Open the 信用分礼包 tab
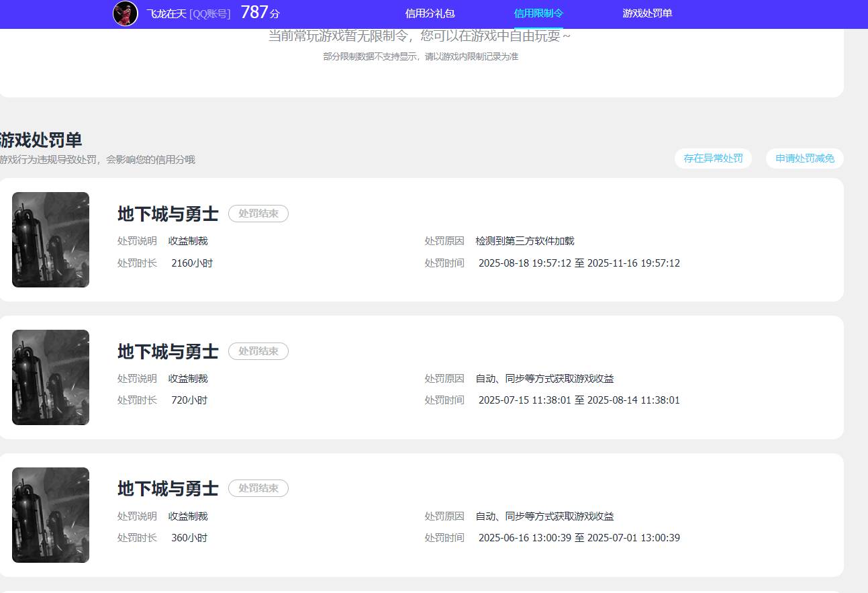Screen dimensions: 868x593 coord(430,13)
